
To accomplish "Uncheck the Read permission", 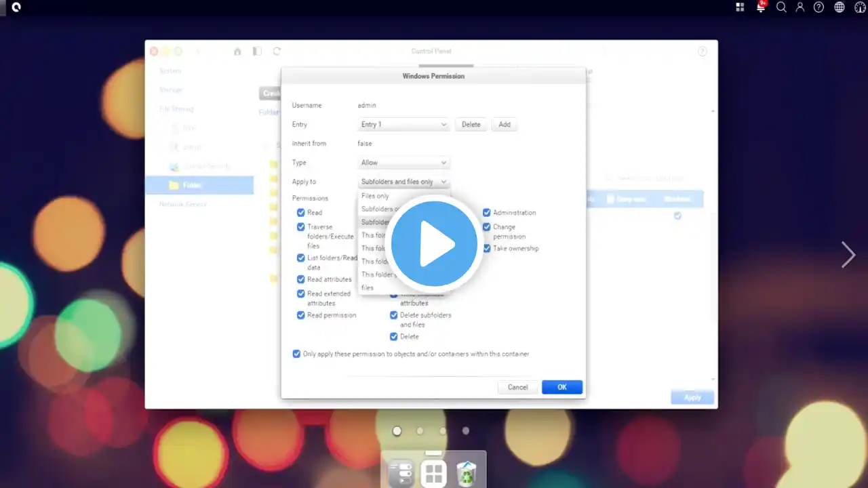I will (301, 213).
